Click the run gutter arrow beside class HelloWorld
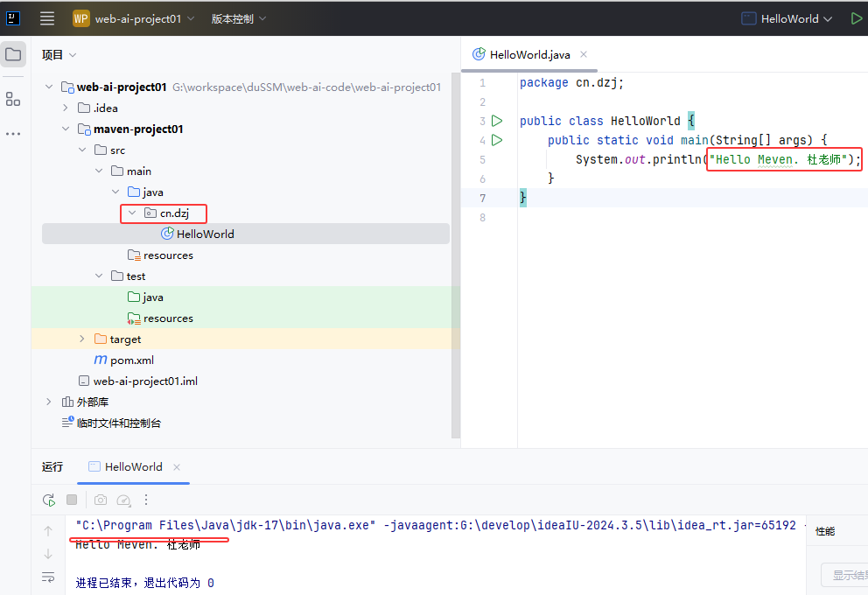 click(x=497, y=121)
